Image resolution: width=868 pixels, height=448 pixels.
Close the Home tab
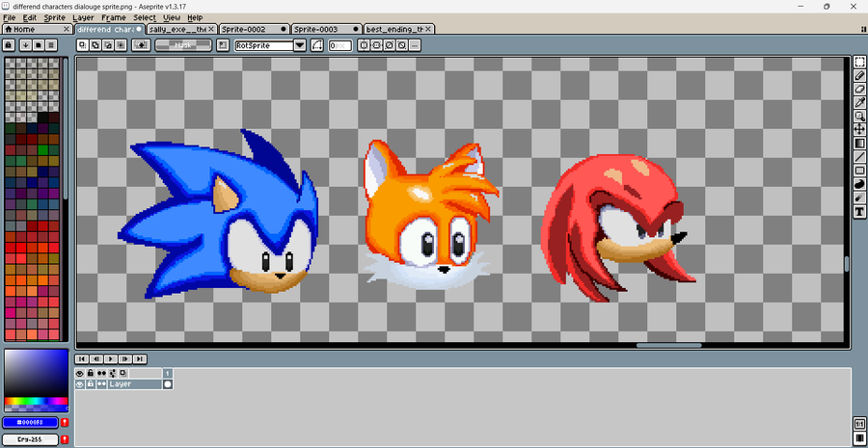pos(67,29)
